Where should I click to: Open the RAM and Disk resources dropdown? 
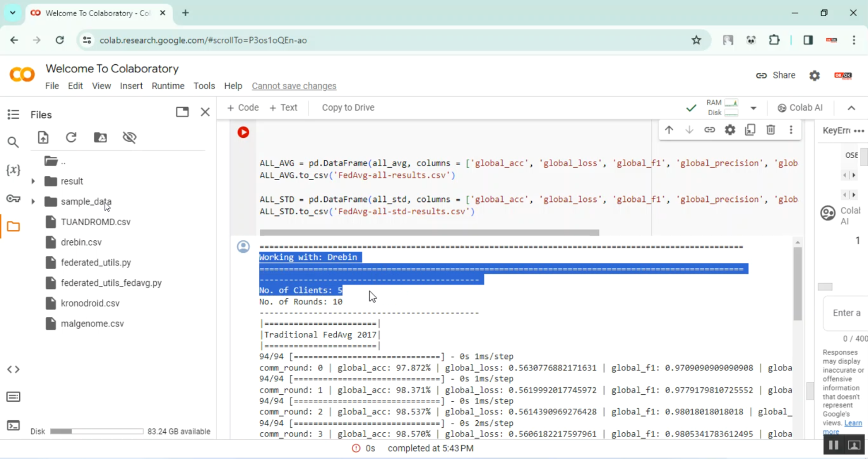753,108
